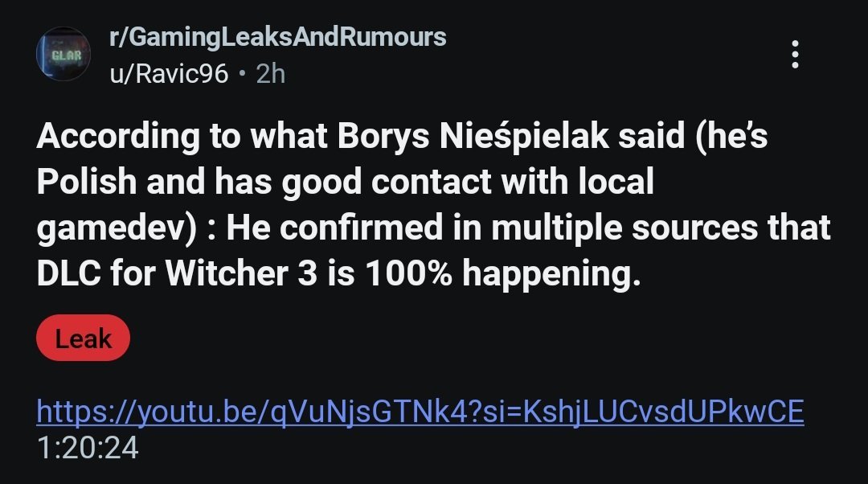Click the 1:20:24 video timestamp text
Image resolution: width=868 pixels, height=484 pixels.
[x=88, y=448]
